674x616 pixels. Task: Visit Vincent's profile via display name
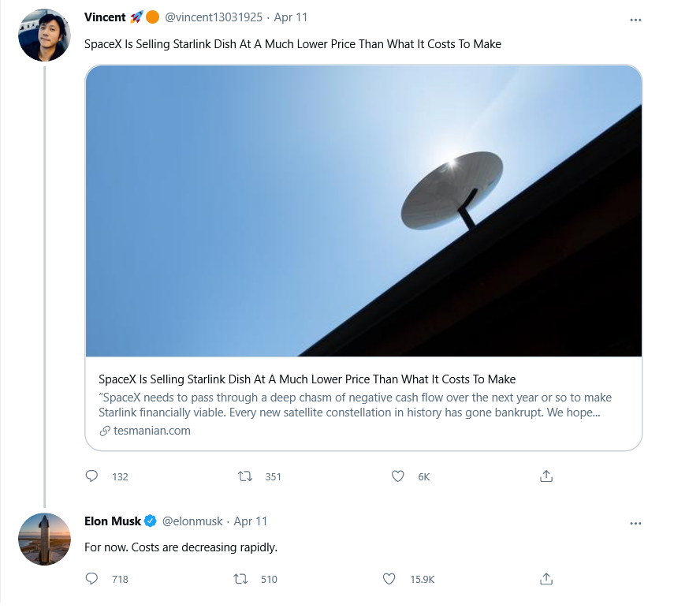click(105, 17)
